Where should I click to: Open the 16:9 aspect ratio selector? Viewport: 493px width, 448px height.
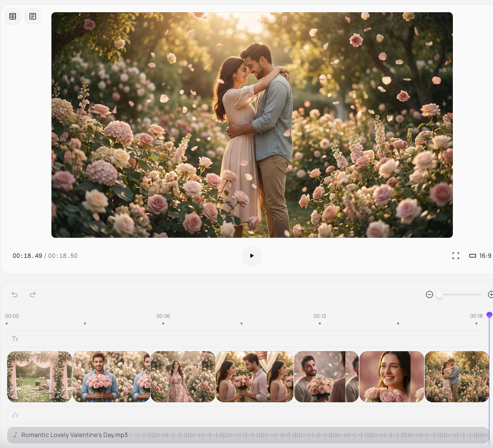pos(480,256)
